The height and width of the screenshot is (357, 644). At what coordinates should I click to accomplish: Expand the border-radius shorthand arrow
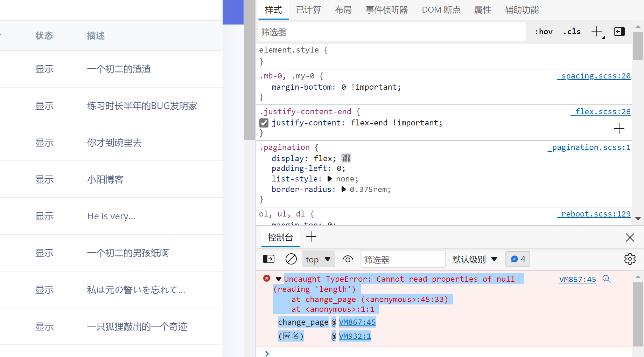[343, 189]
